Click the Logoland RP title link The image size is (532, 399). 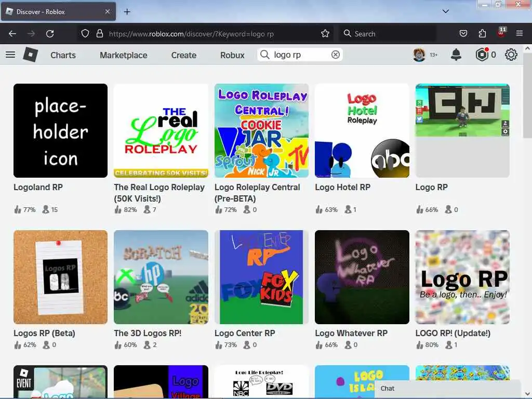pos(38,187)
